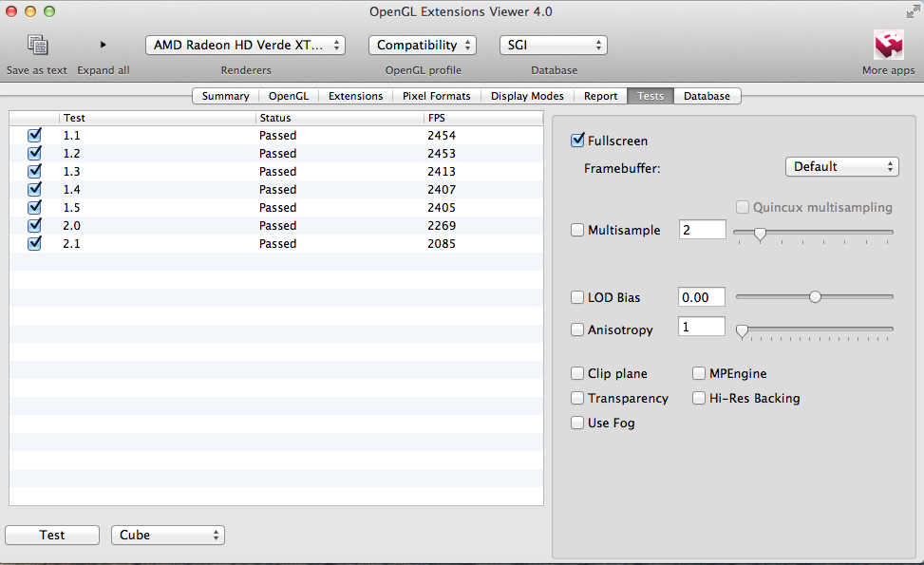Click the Anisotropy slider thumb
This screenshot has width=924, height=565.
[x=743, y=331]
